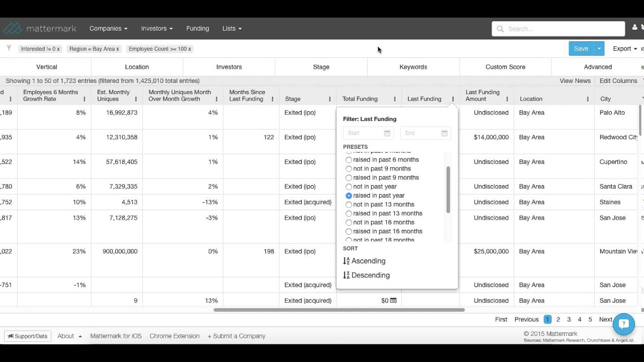
Task: Open Mattermark for iOS link
Action: coord(116,336)
